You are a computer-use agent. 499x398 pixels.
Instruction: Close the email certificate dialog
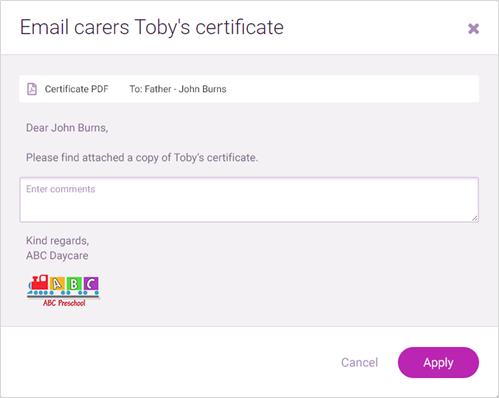pyautogui.click(x=473, y=29)
